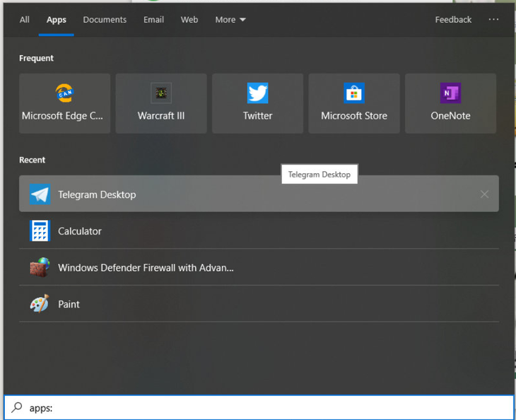Click the 'Microsoft Edge C...' tile label
Viewport: 516px width, 420px height.
pyautogui.click(x=62, y=116)
